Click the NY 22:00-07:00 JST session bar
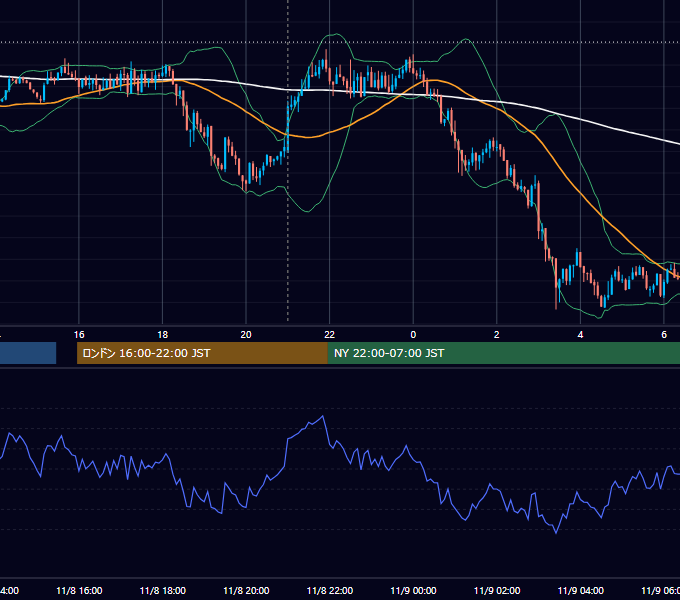This screenshot has height=600, width=680. pyautogui.click(x=503, y=353)
